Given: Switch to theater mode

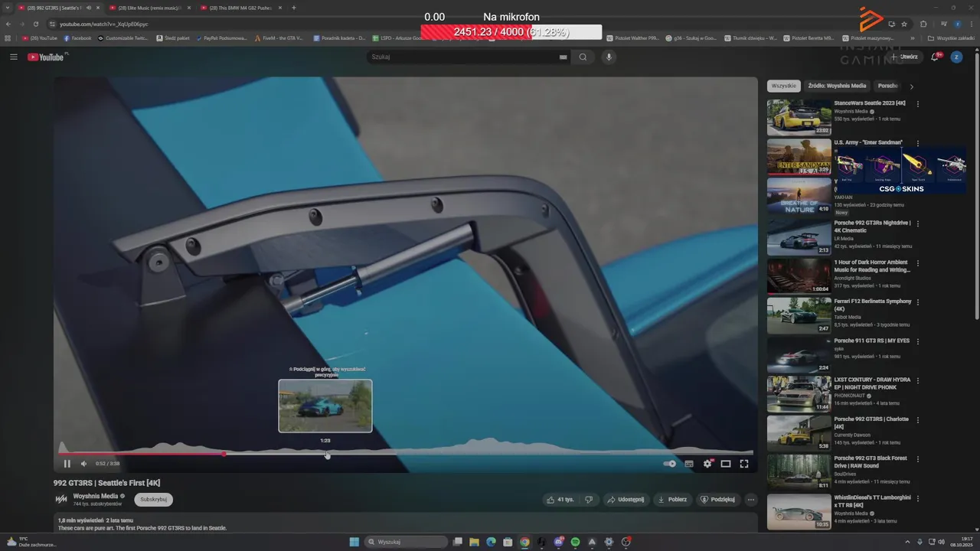Looking at the screenshot, I should click(726, 463).
